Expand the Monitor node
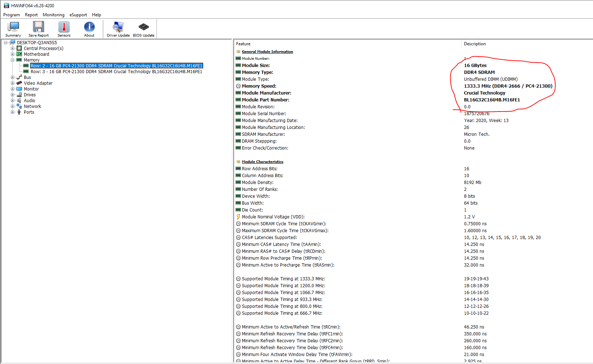 click(12, 89)
